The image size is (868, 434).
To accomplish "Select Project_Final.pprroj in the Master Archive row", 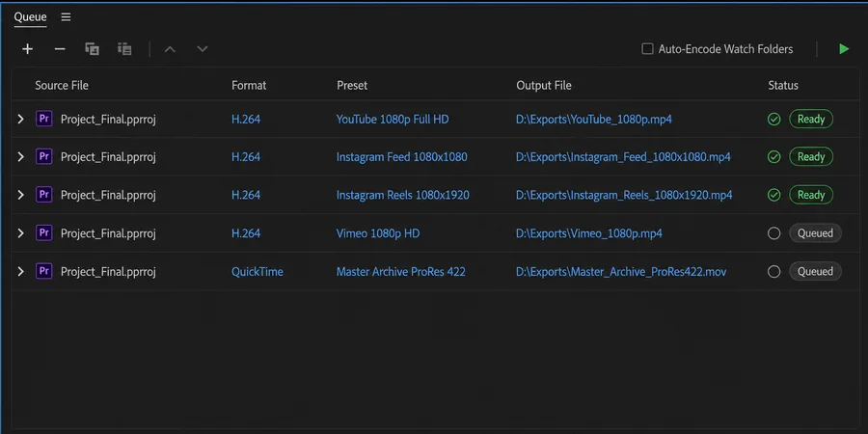I will click(x=108, y=271).
